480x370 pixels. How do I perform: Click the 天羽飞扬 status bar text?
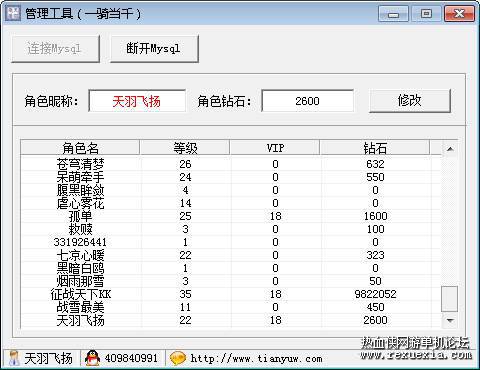[48, 359]
